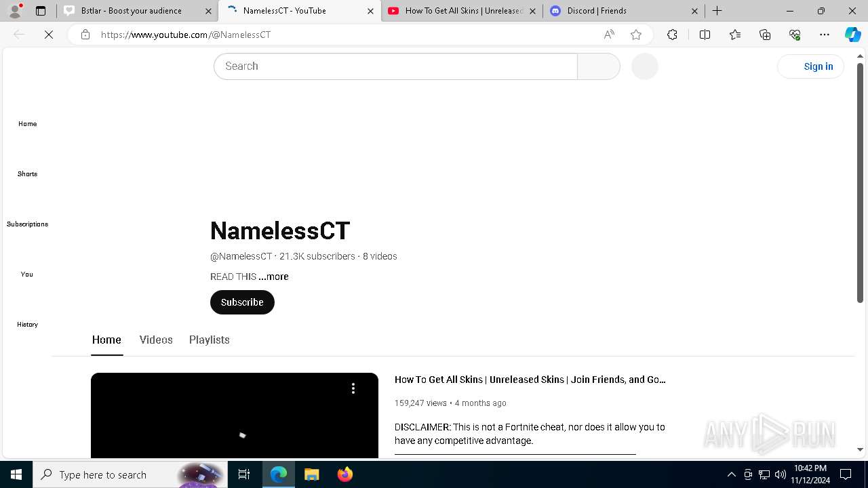The image size is (868, 488).
Task: Open Collections icon in Edge toolbar
Action: click(x=765, y=35)
